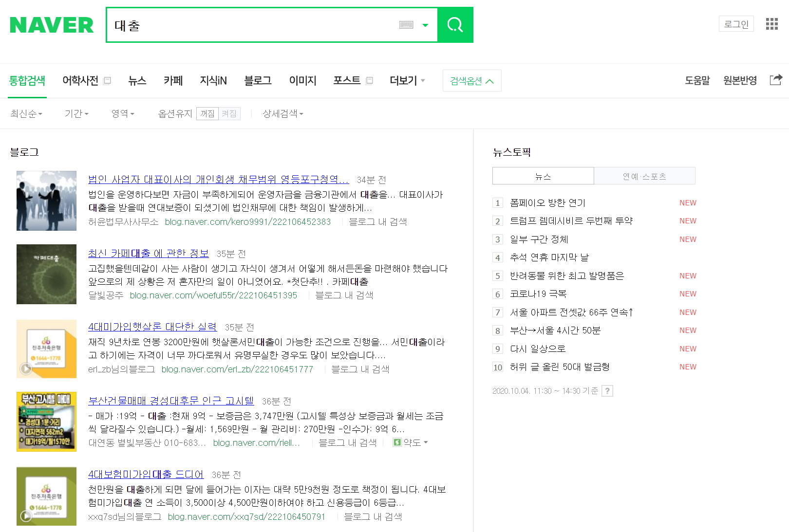Open the apps grid menu icon
The width and height of the screenshot is (789, 532).
772,24
